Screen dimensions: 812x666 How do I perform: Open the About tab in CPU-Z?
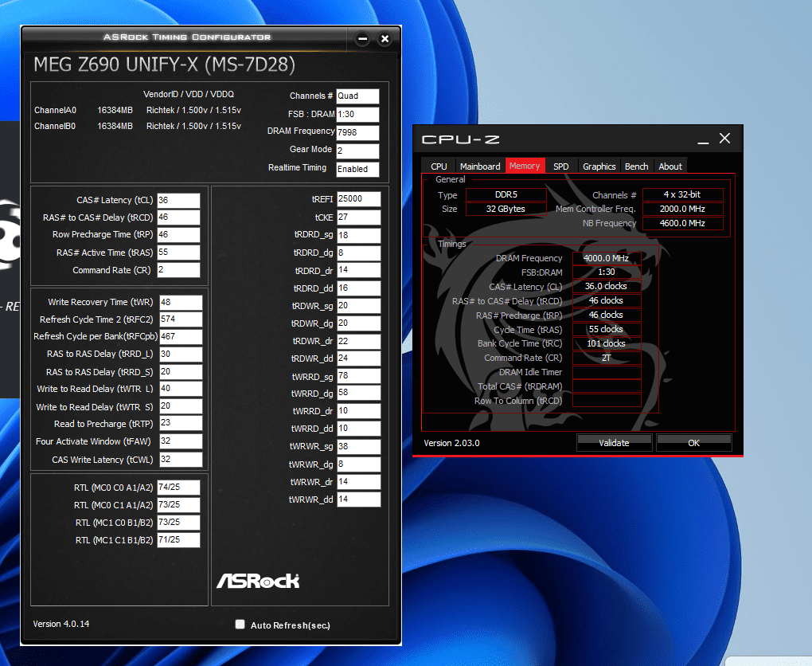670,166
